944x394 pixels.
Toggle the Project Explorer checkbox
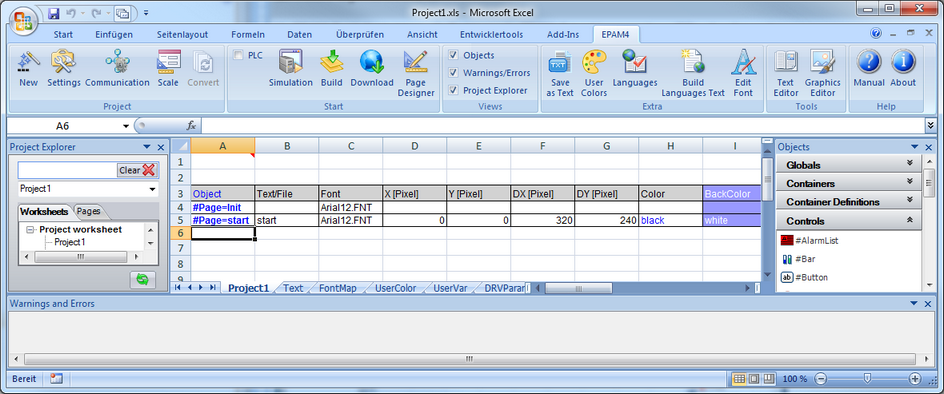[x=453, y=90]
